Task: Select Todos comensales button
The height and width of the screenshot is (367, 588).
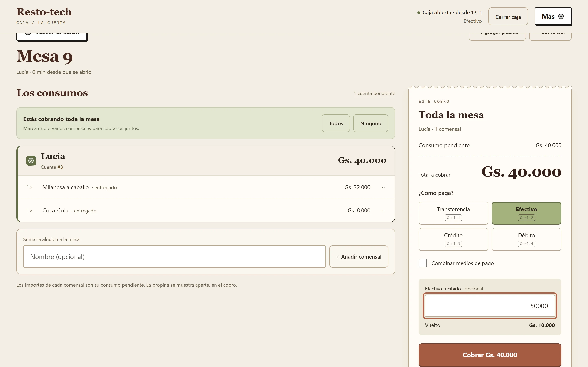Action: (336, 123)
